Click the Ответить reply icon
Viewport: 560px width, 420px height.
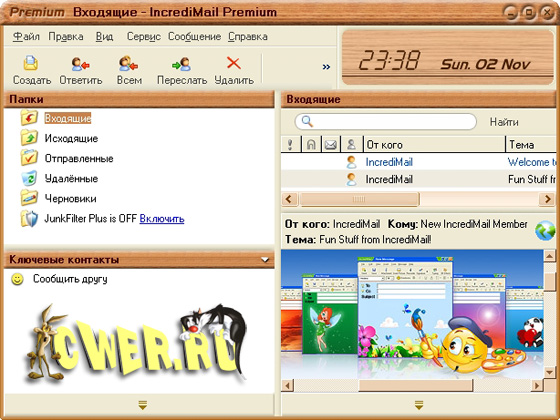[x=80, y=64]
